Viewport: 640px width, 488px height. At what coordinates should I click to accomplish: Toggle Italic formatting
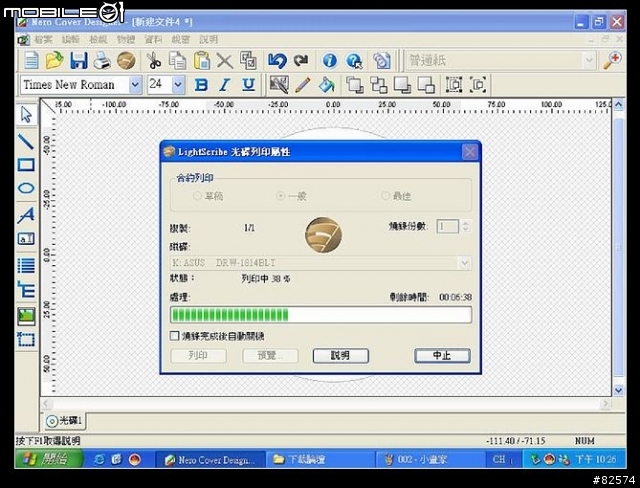tap(224, 85)
